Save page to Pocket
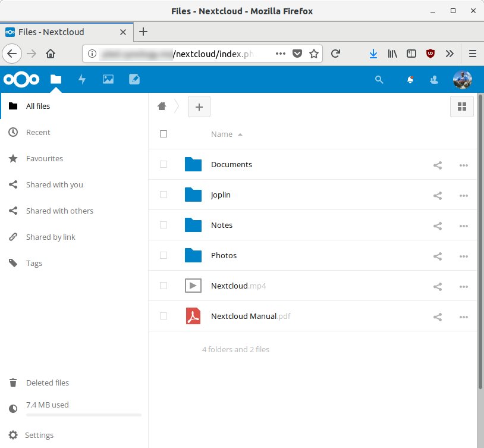This screenshot has height=448, width=484. [297, 54]
